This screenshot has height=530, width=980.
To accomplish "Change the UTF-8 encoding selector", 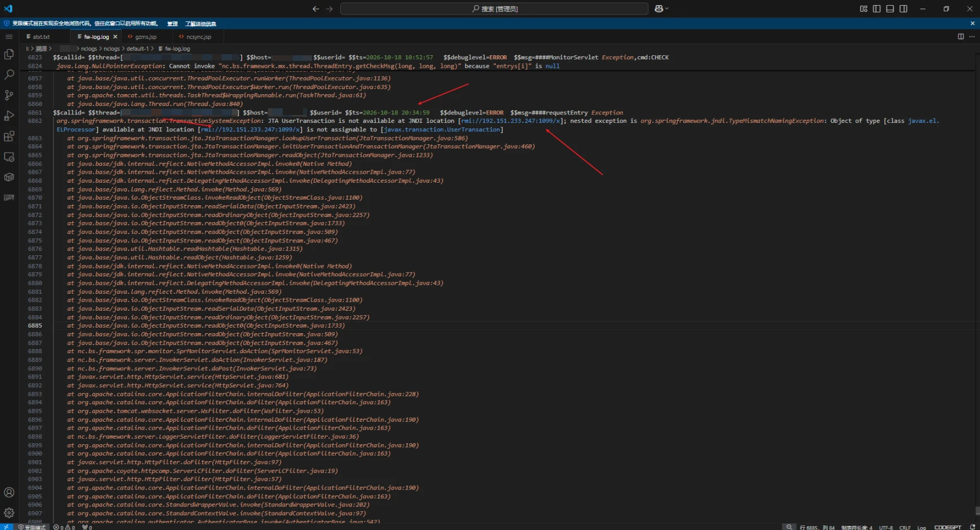I will pyautogui.click(x=886, y=527).
